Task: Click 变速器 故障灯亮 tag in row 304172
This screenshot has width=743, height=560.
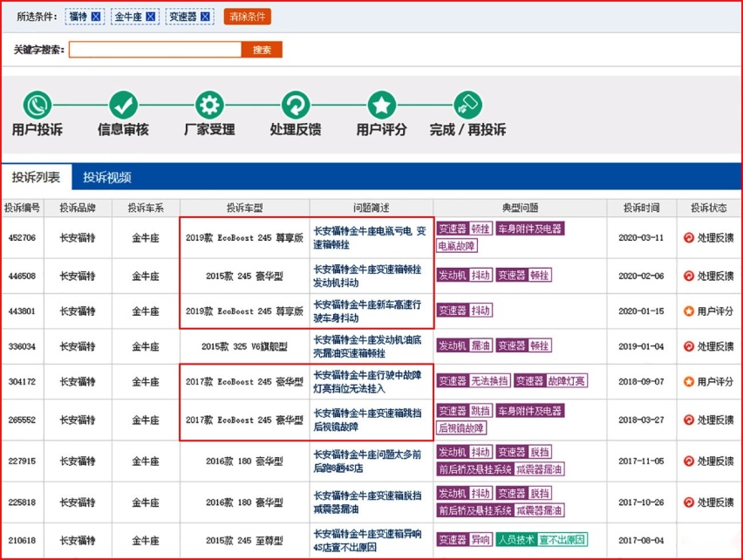Action: pyautogui.click(x=551, y=380)
